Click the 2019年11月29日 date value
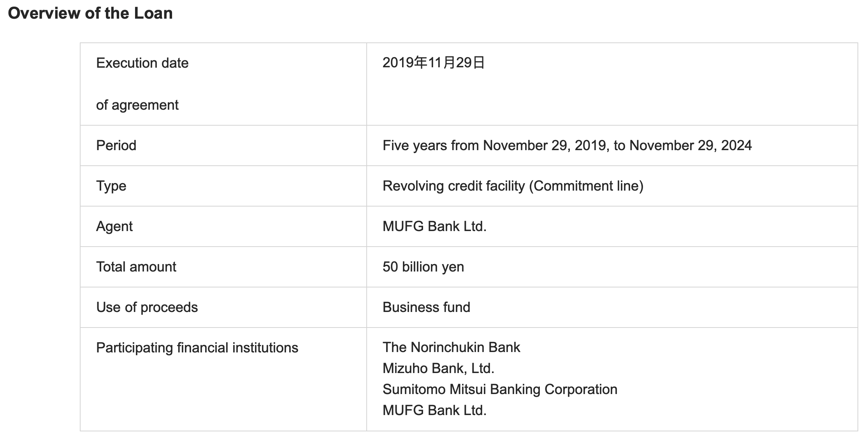 point(434,63)
